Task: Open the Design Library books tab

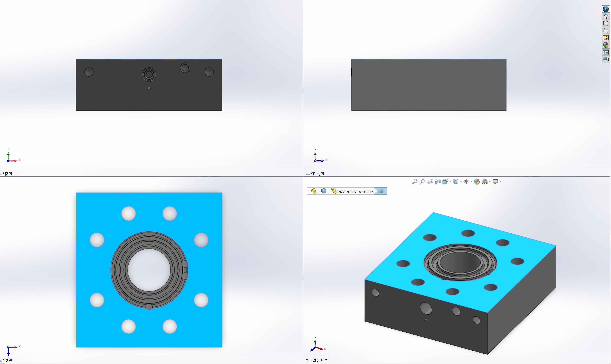Action: (606, 24)
